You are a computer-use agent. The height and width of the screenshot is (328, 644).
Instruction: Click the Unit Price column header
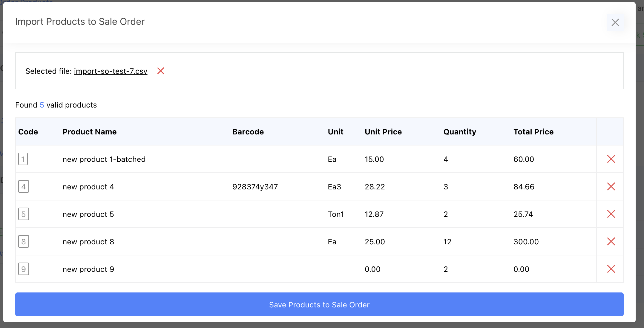click(x=383, y=132)
